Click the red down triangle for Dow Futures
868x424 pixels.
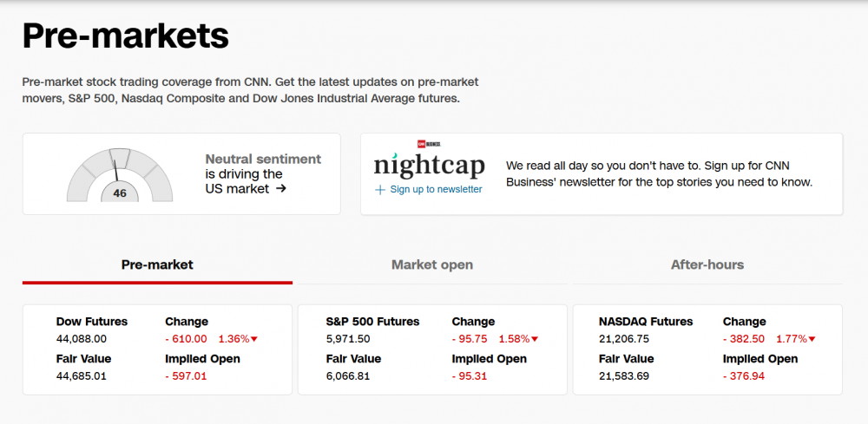pyautogui.click(x=254, y=339)
